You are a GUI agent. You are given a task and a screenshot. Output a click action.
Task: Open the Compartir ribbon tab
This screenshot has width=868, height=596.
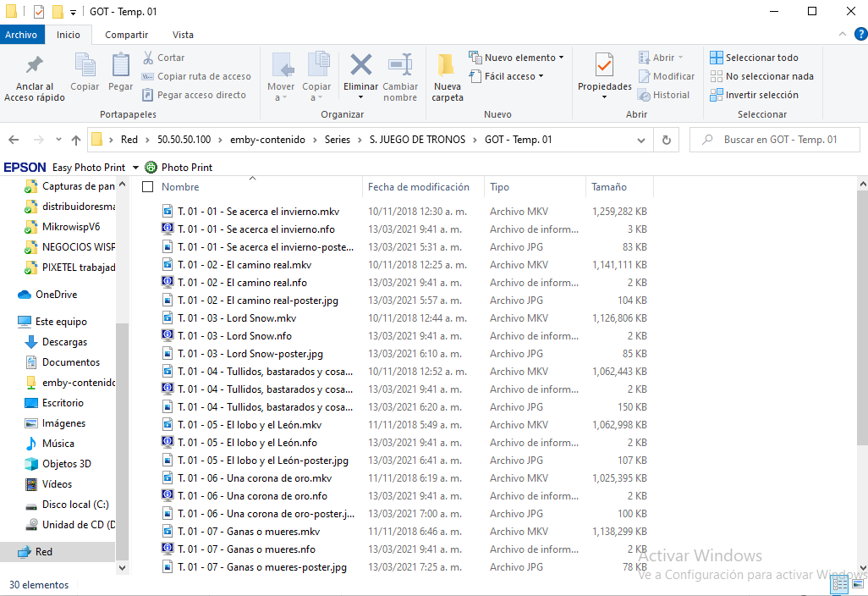pos(126,35)
